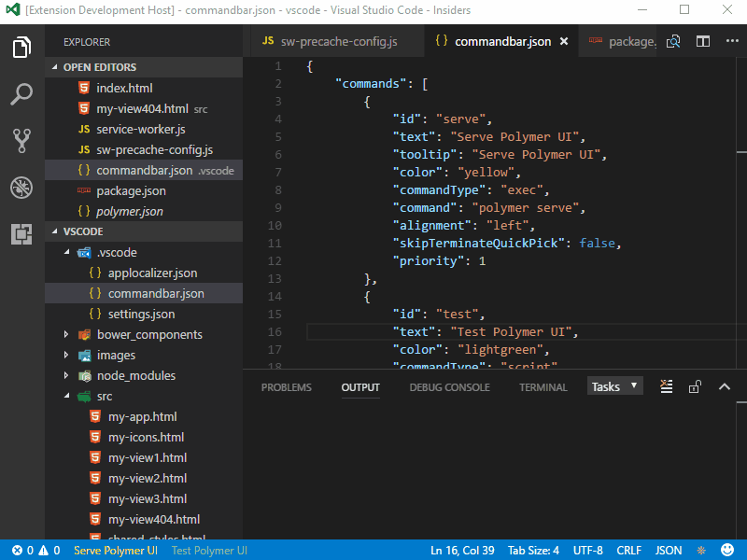This screenshot has width=747, height=560.
Task: Open the Source Control view
Action: [x=21, y=141]
